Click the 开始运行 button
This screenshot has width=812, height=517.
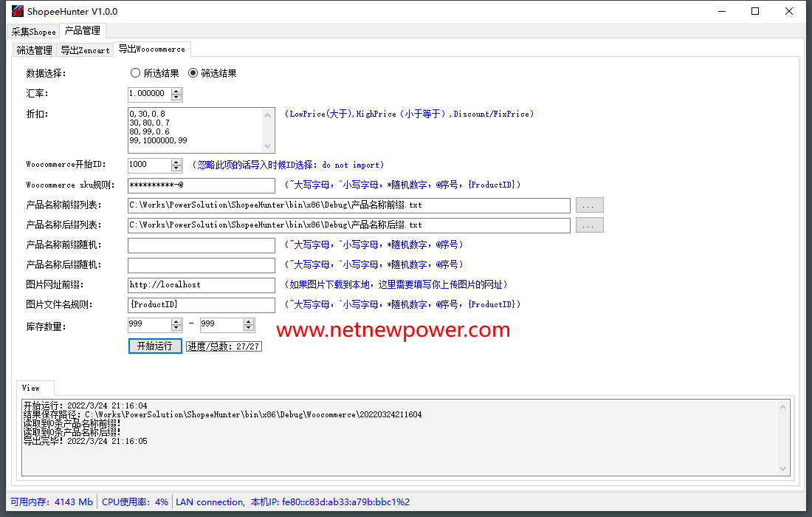[155, 346]
